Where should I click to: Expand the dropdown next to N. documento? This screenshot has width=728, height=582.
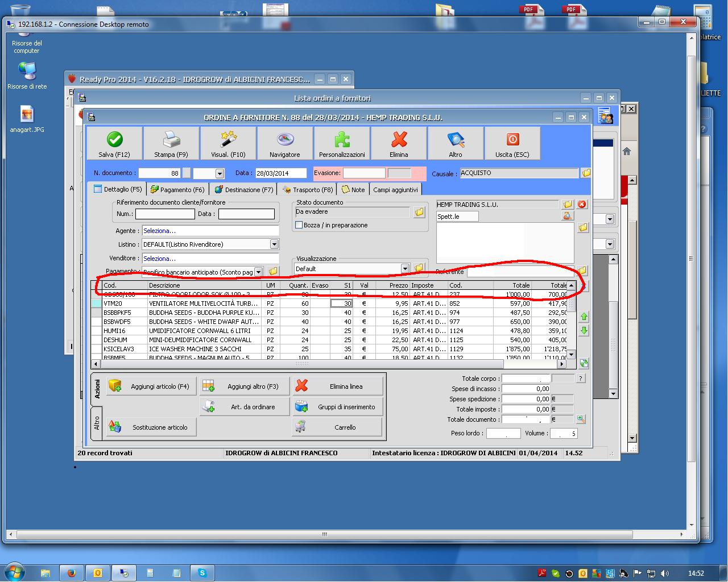[220, 173]
